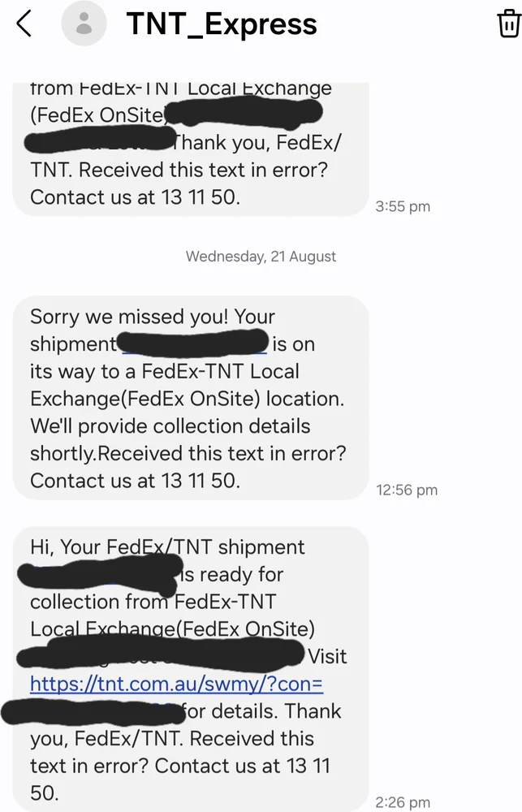The width and height of the screenshot is (522, 812).
Task: Tap the TNT_Express conversation title
Action: pos(220,24)
